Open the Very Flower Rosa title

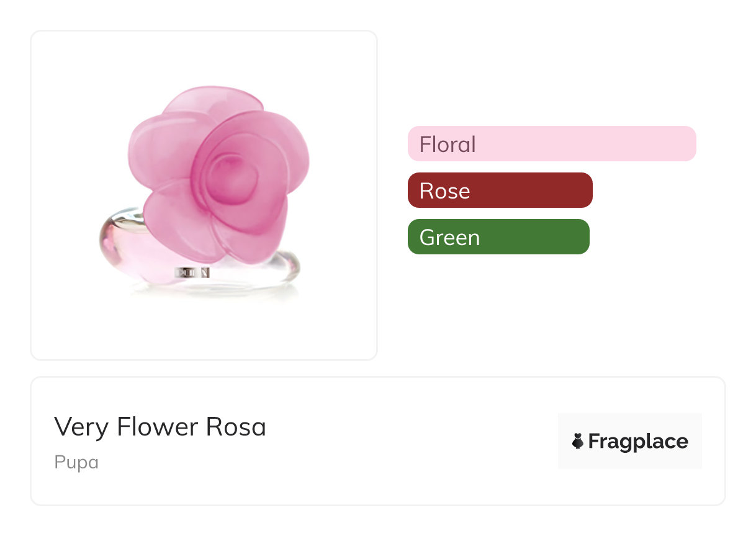pyautogui.click(x=160, y=427)
